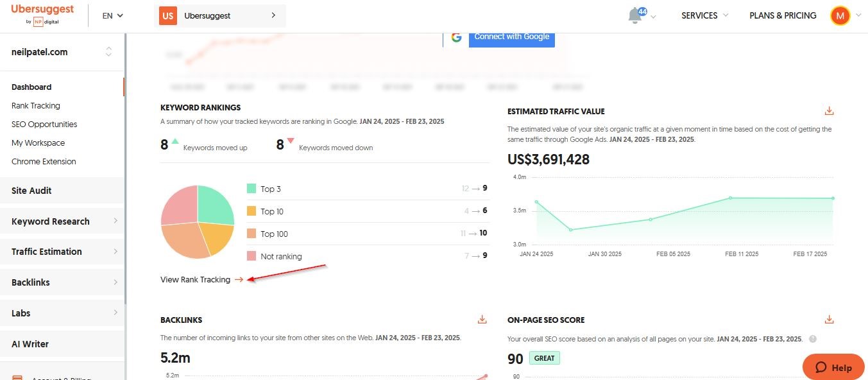Expand the Services dropdown menu

pyautogui.click(x=704, y=15)
